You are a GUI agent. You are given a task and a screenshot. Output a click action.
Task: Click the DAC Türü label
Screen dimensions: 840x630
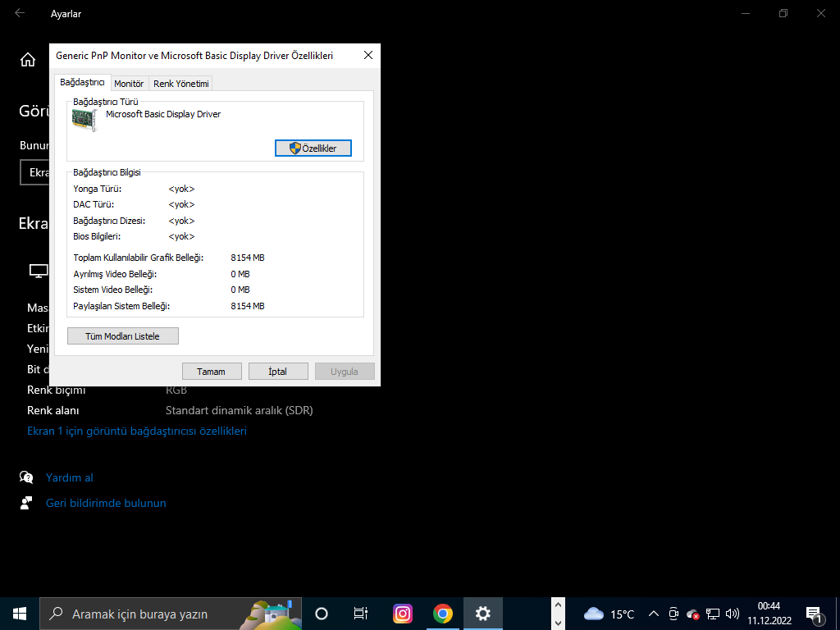94,204
